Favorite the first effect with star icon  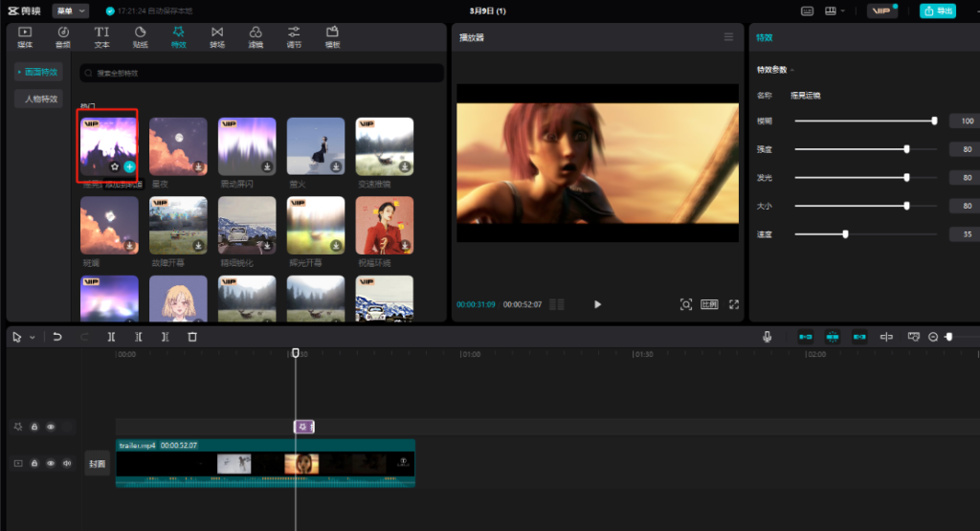(115, 166)
